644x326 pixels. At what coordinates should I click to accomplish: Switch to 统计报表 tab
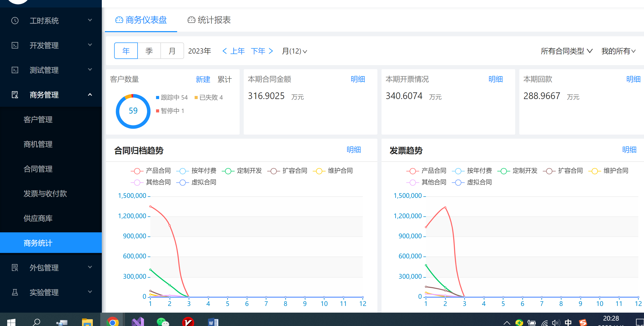pos(209,20)
